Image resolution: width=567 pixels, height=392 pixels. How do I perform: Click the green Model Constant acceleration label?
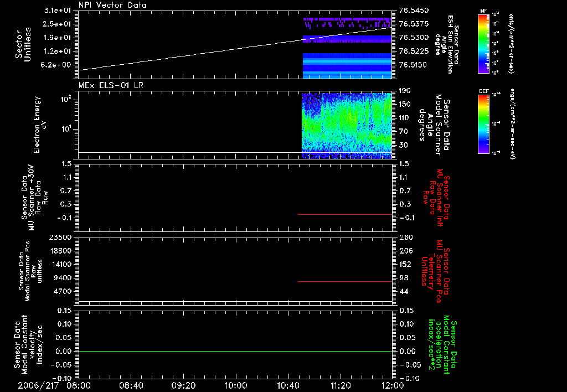click(x=442, y=344)
